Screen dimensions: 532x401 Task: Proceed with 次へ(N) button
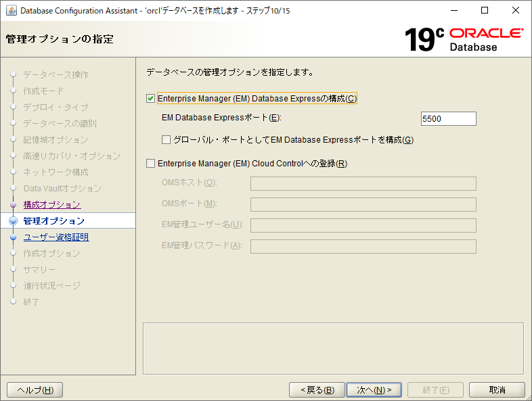(x=374, y=390)
